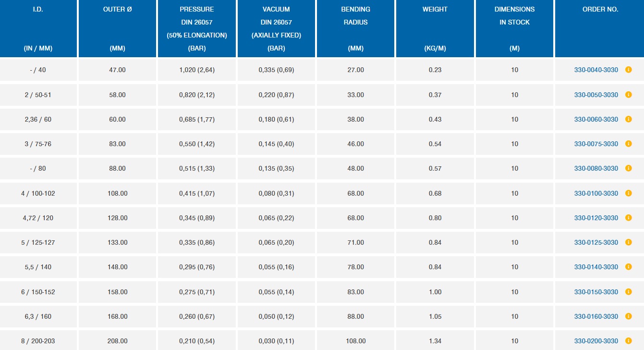Screen dimensions: 644x350
Task: Select order number 330-0140-3030
Action: pyautogui.click(x=596, y=267)
